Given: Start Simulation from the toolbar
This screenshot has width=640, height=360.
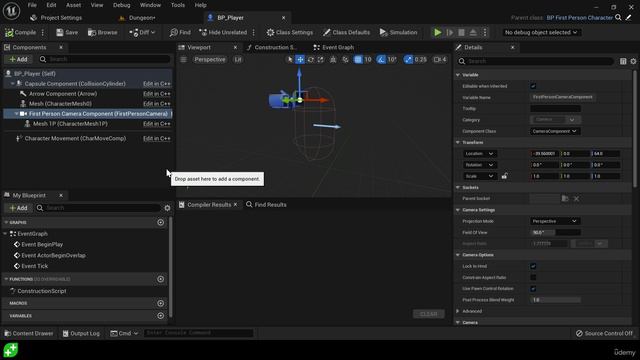Looking at the screenshot, I should click(x=398, y=32).
